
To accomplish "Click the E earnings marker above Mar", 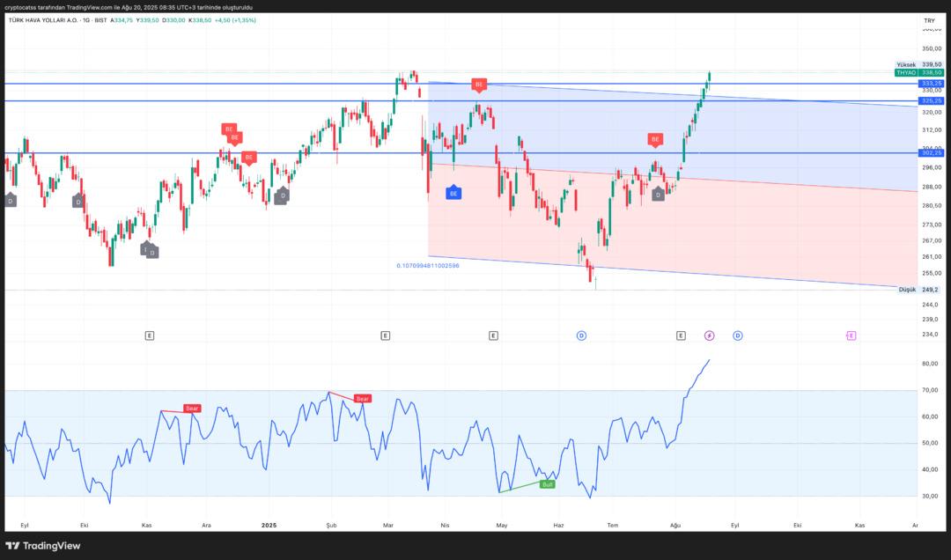I will click(385, 335).
